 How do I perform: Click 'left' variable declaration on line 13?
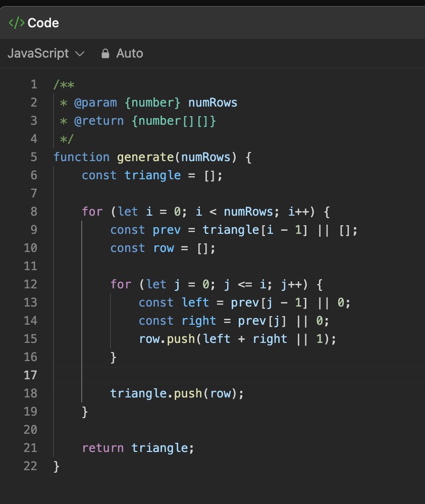(x=195, y=303)
